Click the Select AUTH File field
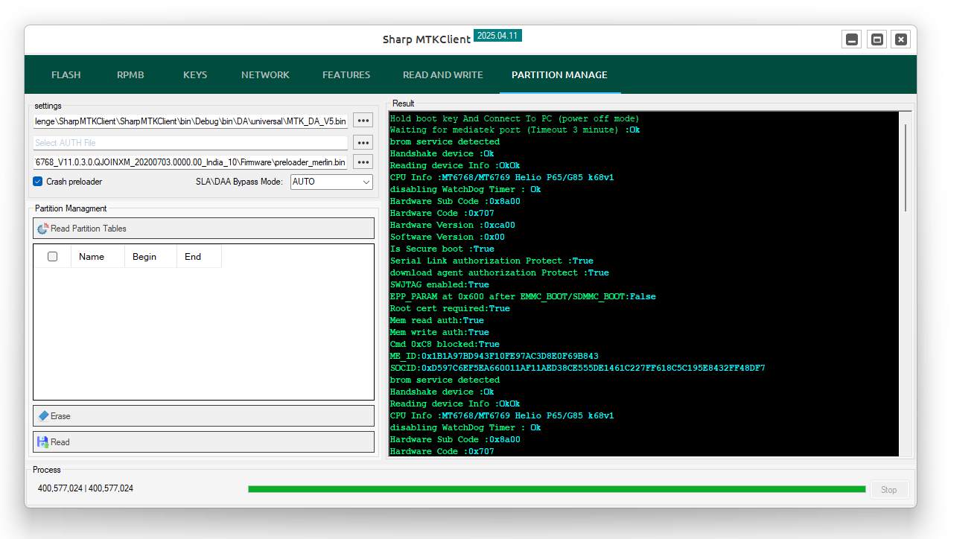This screenshot has height=539, width=980. tap(191, 142)
